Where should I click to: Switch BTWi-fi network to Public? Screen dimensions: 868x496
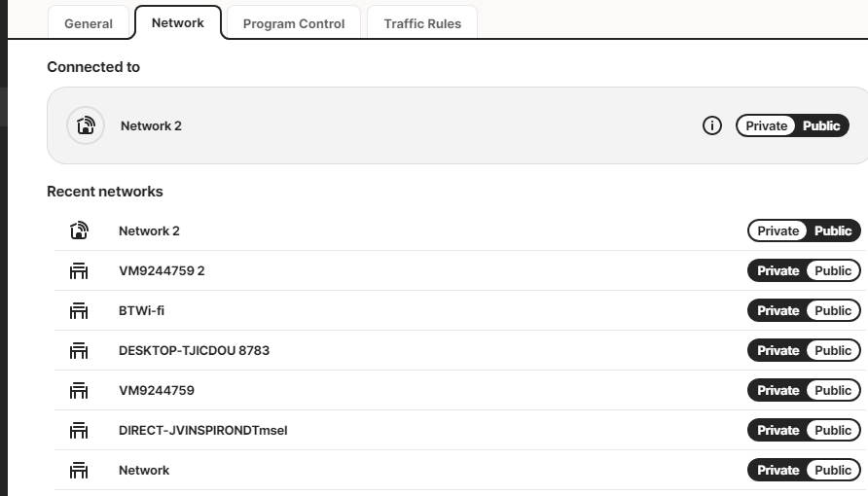point(833,311)
